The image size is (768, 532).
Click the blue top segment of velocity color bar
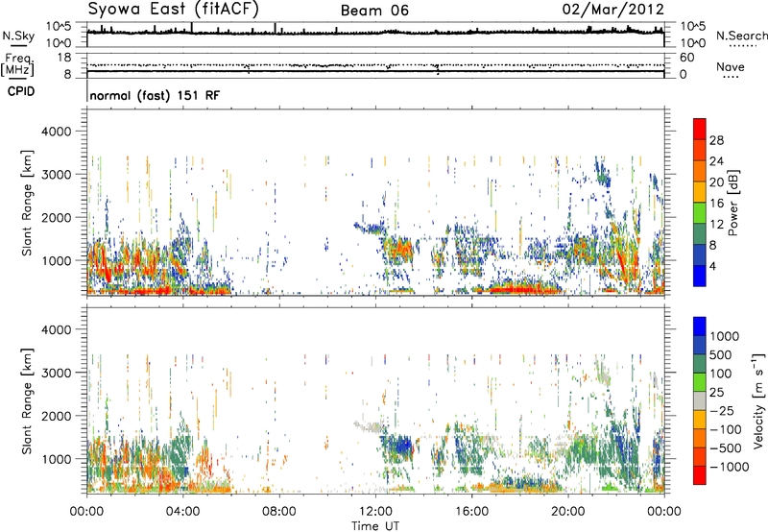pos(700,326)
